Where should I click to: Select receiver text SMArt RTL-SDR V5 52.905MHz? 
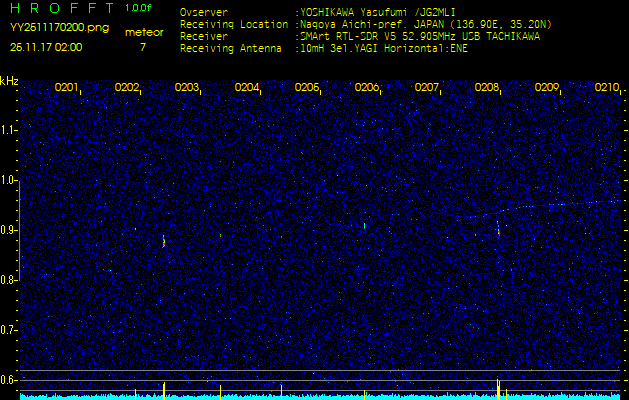379,37
